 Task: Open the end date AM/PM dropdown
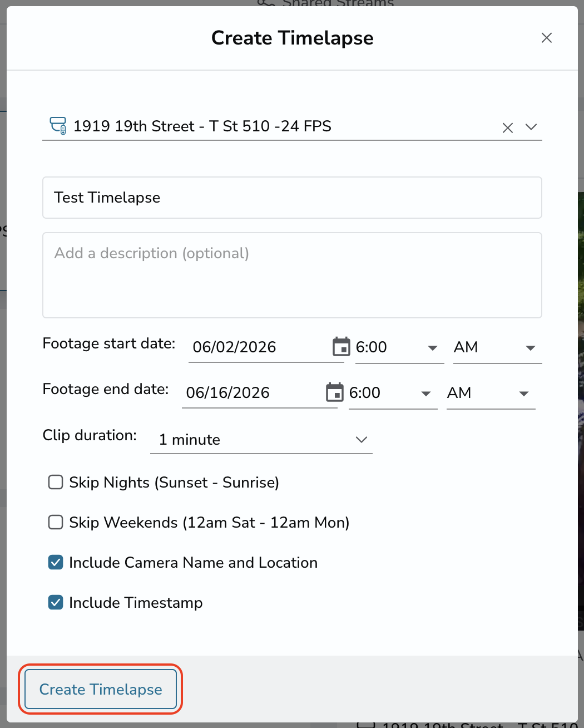pos(491,393)
